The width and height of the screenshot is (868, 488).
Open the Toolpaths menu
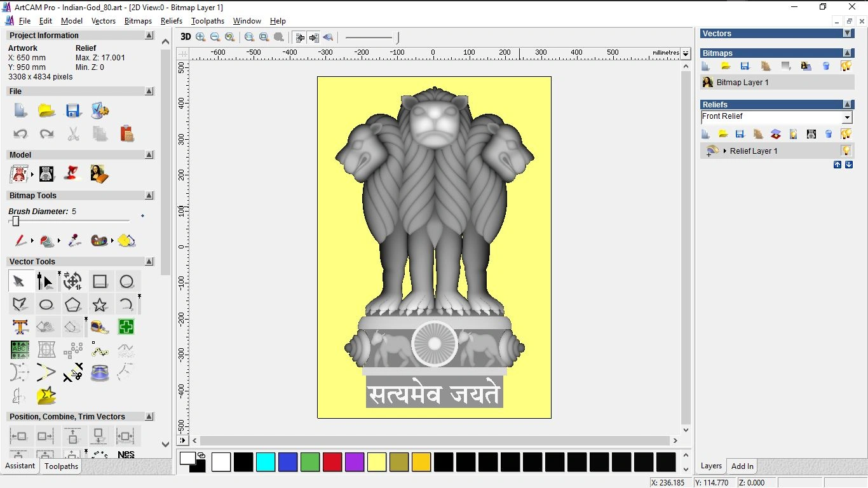click(x=208, y=21)
